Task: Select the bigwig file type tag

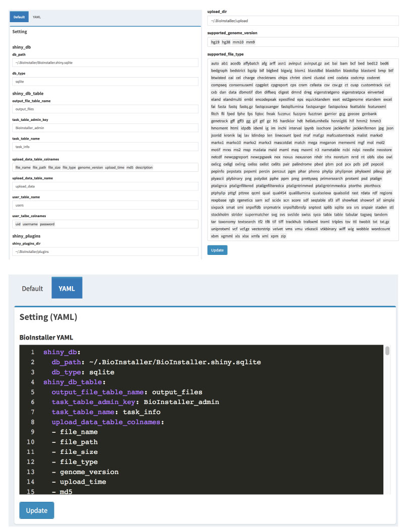Action: [286, 71]
